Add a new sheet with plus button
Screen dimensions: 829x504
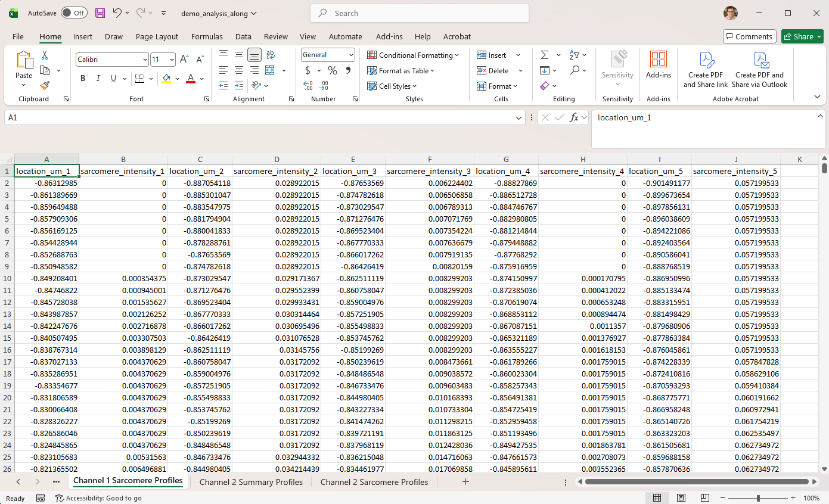point(465,481)
